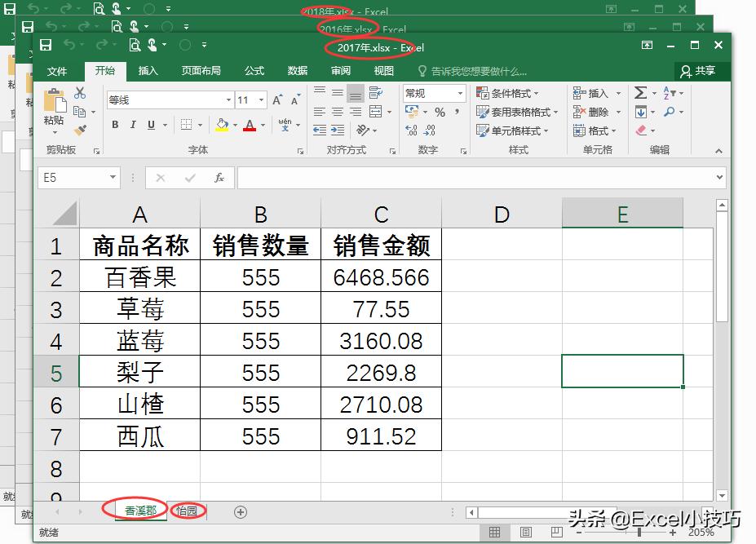Apply bold formatting to selected cell
The height and width of the screenshot is (544, 756).
click(115, 125)
